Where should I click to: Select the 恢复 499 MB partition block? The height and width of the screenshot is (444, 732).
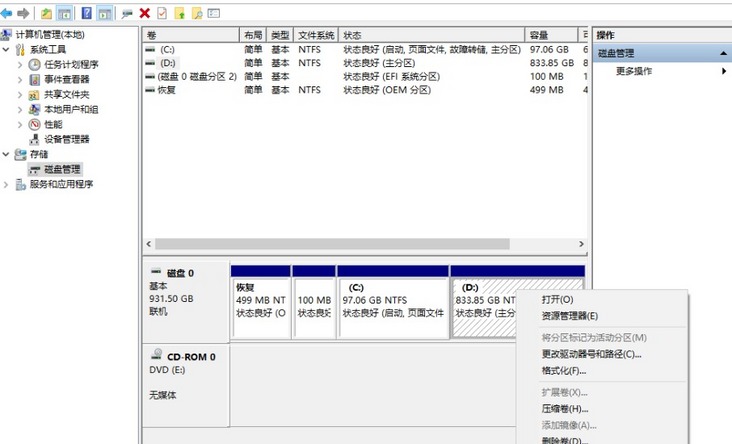click(x=261, y=302)
